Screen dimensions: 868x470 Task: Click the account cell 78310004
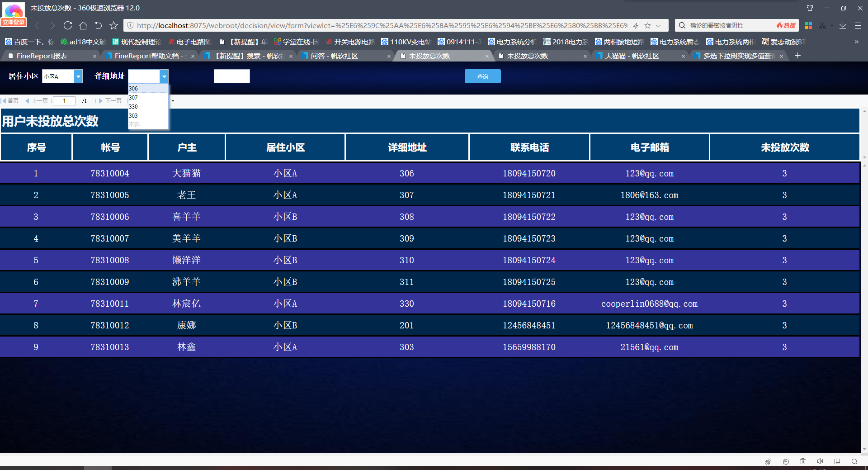(110, 173)
